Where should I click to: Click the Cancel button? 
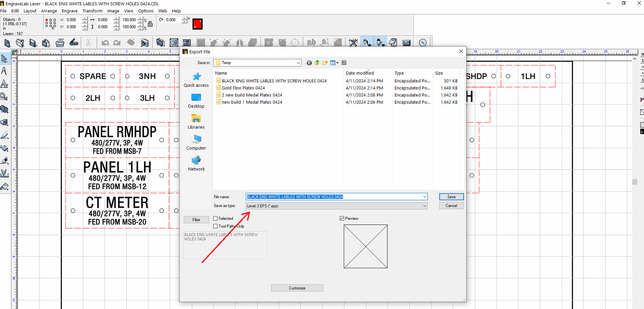point(451,205)
